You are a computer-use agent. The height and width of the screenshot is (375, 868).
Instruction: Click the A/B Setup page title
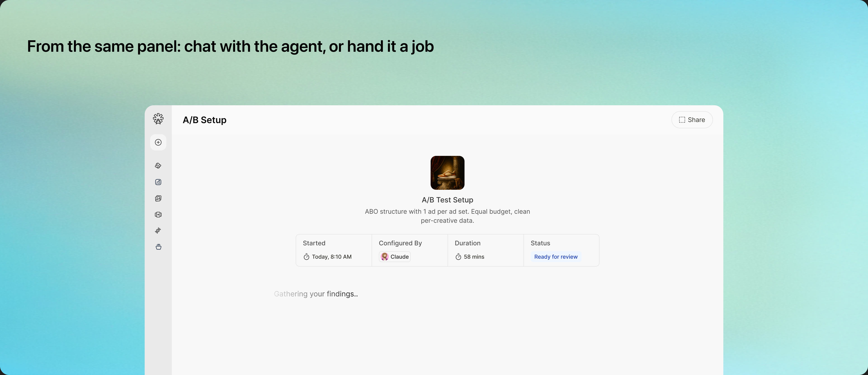205,120
